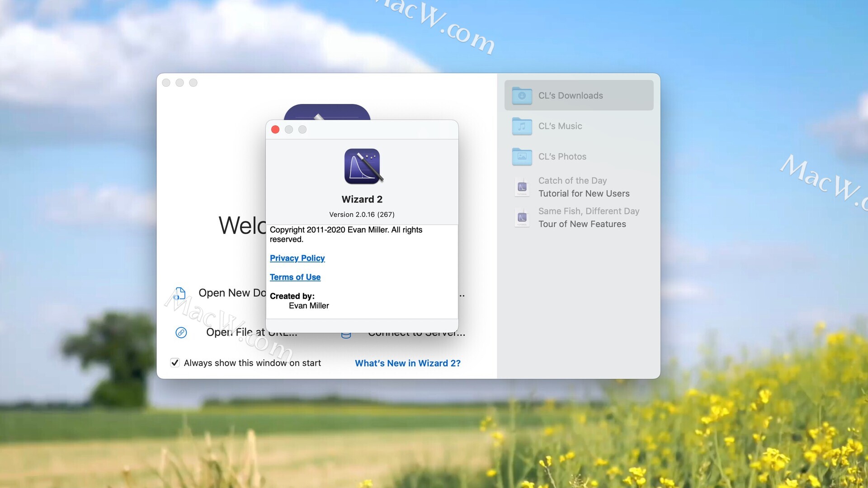Select CL's Photos folder icon
This screenshot has width=868, height=488.
[522, 156]
